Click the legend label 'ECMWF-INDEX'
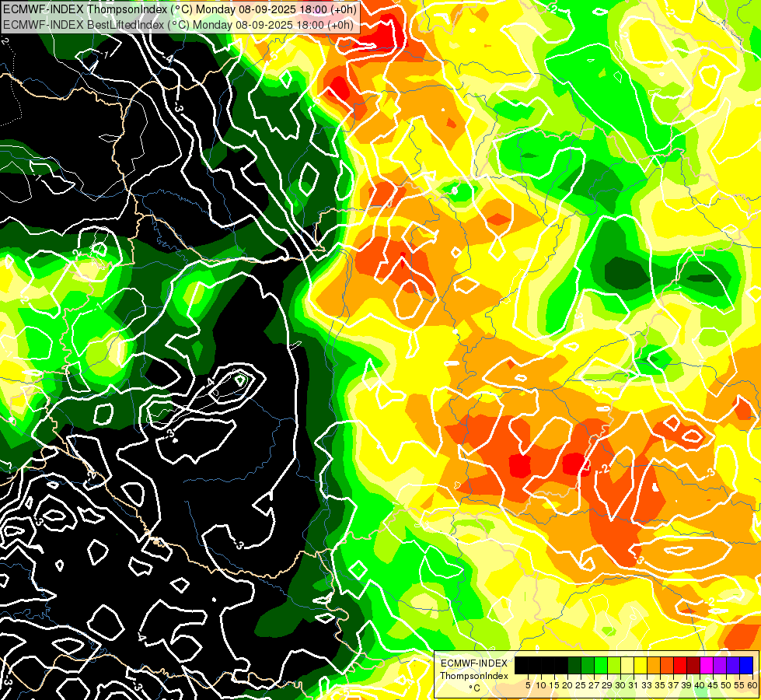 click(474, 663)
